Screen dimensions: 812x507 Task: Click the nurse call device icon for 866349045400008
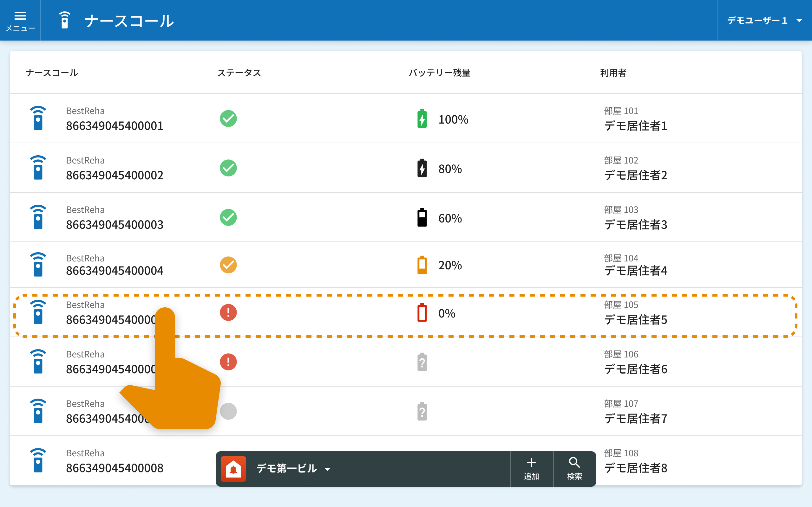pyautogui.click(x=38, y=460)
